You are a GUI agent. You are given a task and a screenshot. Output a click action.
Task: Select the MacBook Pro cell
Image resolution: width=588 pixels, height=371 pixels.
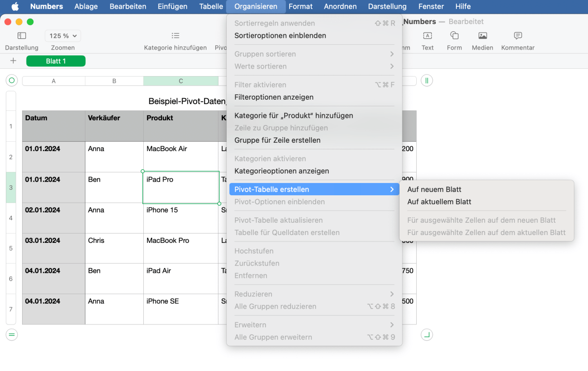181,248
